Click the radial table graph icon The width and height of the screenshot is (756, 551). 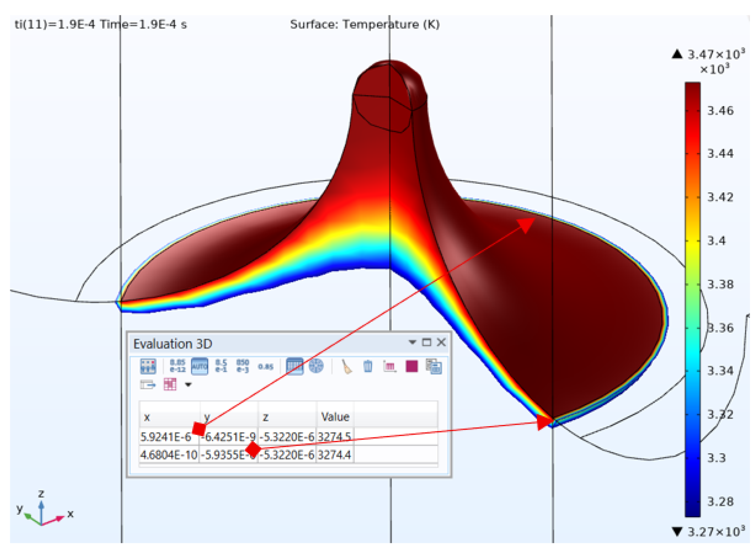coord(317,365)
